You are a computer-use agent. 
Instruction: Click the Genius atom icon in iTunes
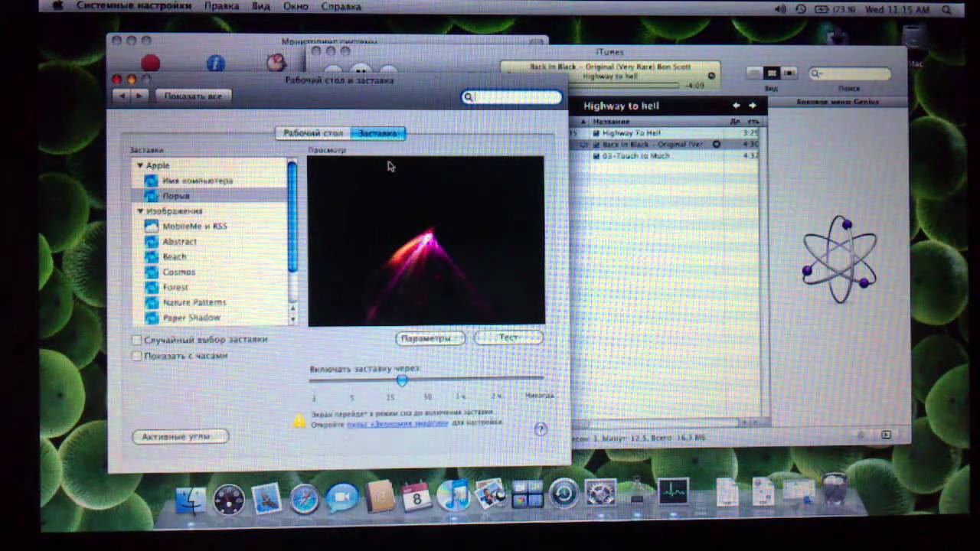840,259
